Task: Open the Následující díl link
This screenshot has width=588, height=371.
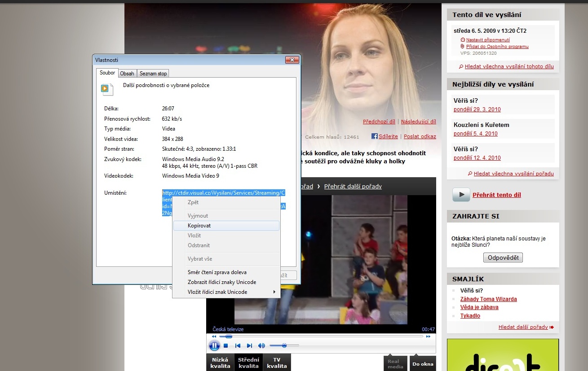Action: (418, 122)
